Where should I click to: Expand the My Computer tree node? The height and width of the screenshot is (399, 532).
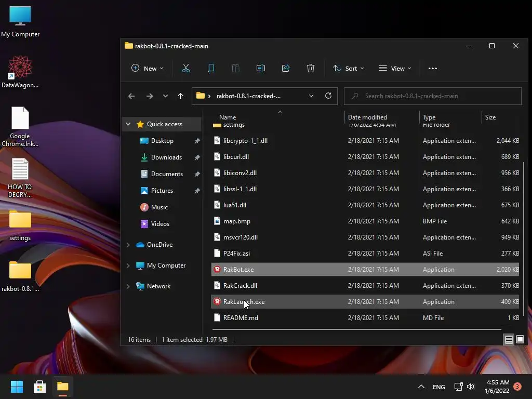pos(128,265)
